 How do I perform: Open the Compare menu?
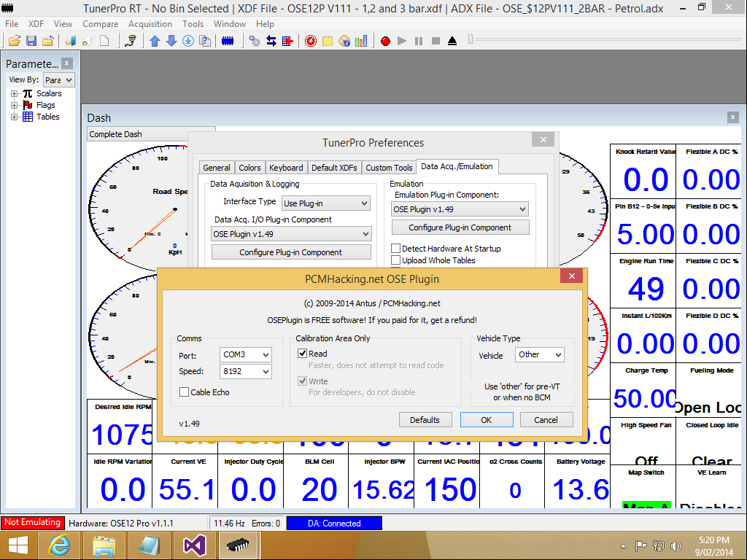click(100, 24)
